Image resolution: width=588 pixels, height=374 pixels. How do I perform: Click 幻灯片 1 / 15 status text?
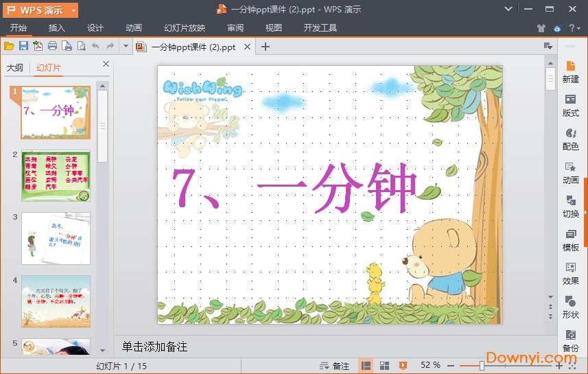pyautogui.click(x=121, y=366)
